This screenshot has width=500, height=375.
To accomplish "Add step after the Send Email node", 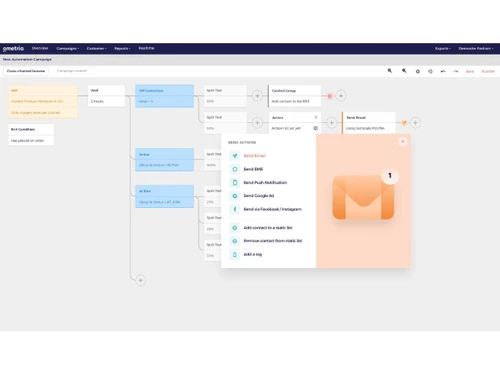I will click(x=415, y=123).
